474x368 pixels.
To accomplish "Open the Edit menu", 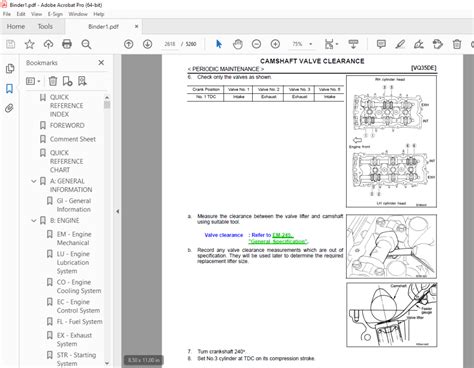I will pyautogui.click(x=21, y=14).
